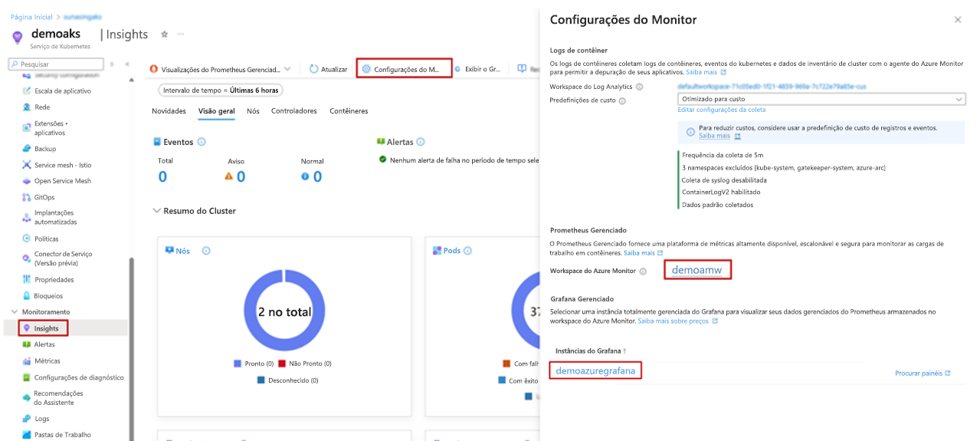Click the Escala de aplicativo icon
980x441 pixels.
(27, 91)
